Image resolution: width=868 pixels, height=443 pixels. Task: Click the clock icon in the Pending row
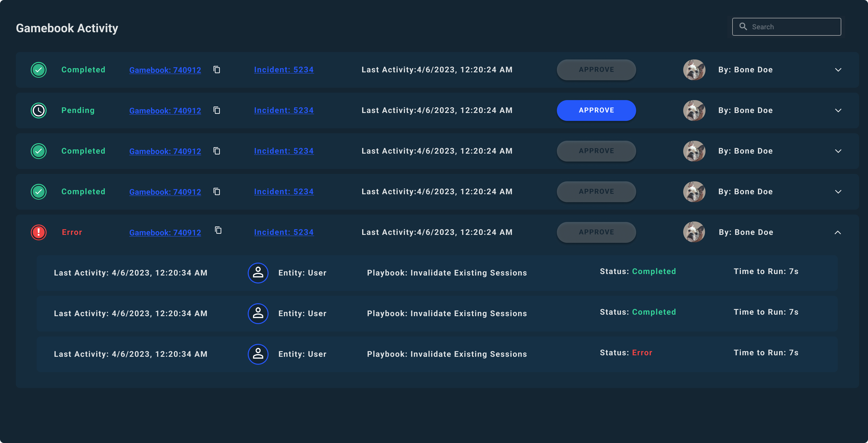[39, 110]
